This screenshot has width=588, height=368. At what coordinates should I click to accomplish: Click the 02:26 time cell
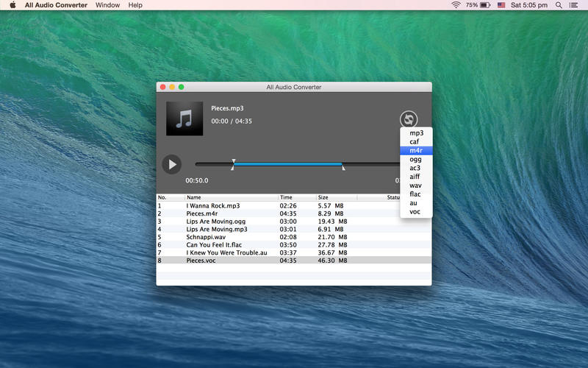tap(288, 206)
